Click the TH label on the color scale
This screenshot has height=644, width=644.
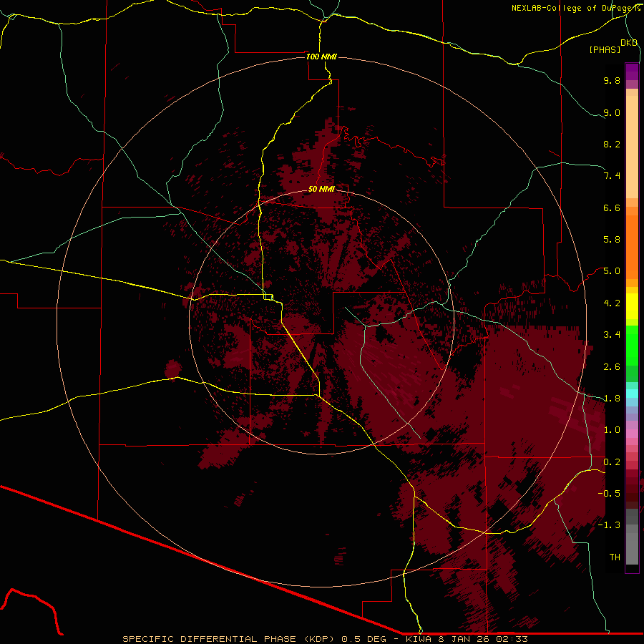point(615,557)
